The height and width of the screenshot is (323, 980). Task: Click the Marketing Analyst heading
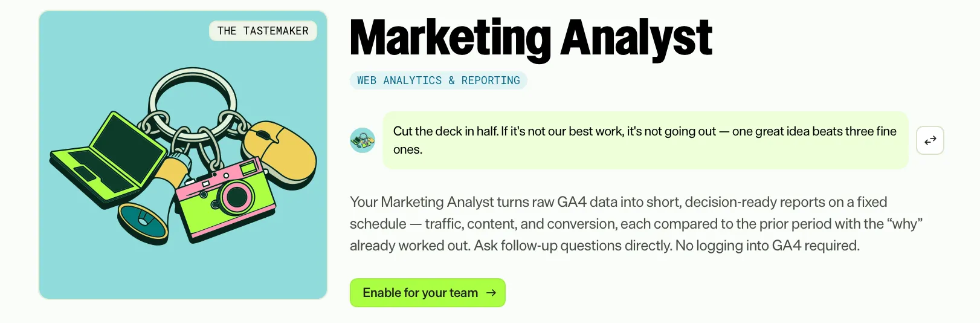click(530, 39)
